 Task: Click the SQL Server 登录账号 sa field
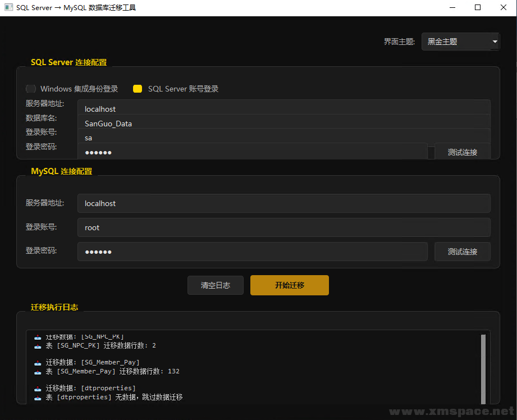click(284, 136)
